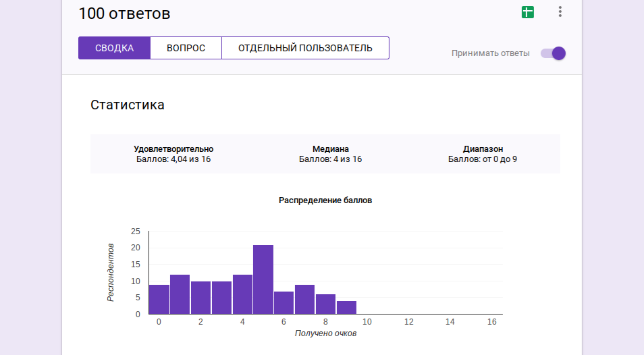The image size is (644, 355).
Task: Click the 'Получено очков' axis label
Action: (325, 333)
